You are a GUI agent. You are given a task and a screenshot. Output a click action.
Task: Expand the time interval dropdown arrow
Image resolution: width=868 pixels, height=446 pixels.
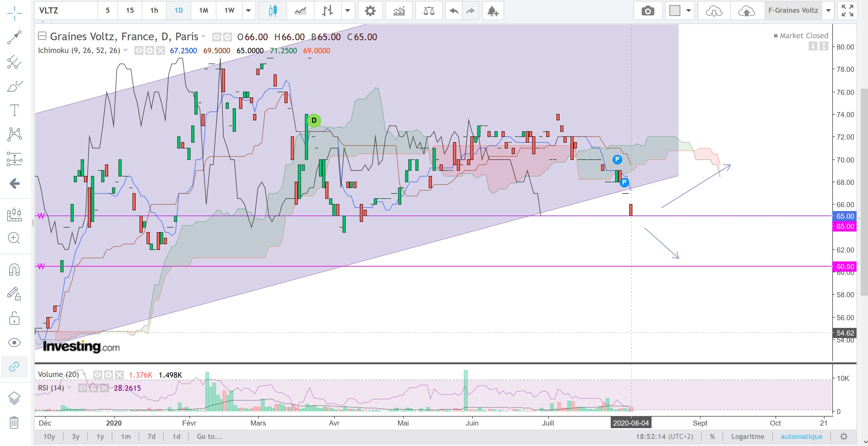248,11
